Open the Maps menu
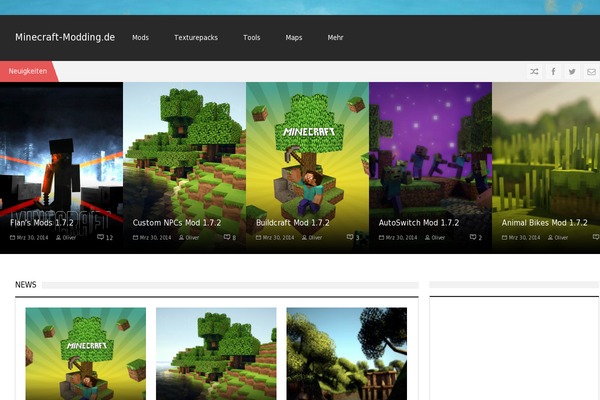This screenshot has height=400, width=600. [x=294, y=38]
